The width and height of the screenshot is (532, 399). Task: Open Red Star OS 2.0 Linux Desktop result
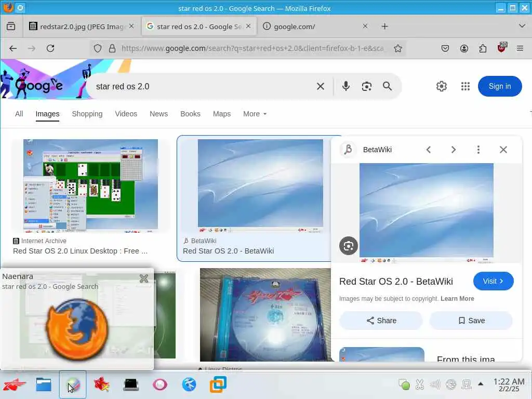point(80,251)
